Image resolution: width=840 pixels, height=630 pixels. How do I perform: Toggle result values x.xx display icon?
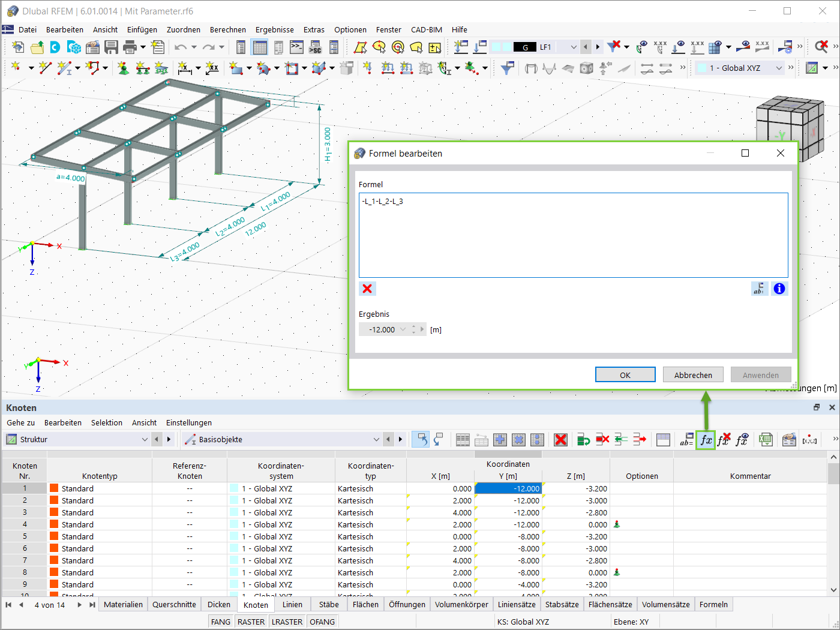[762, 46]
